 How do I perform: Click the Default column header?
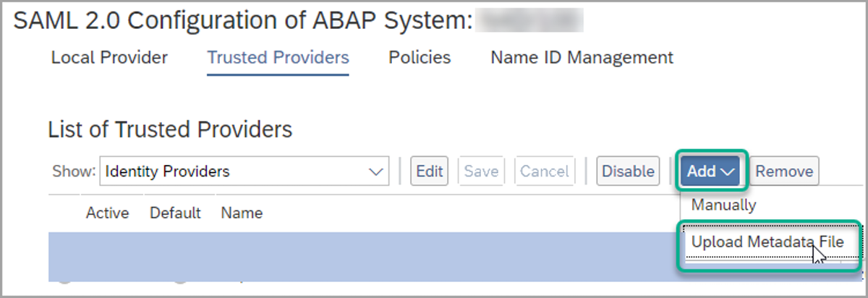(x=175, y=213)
